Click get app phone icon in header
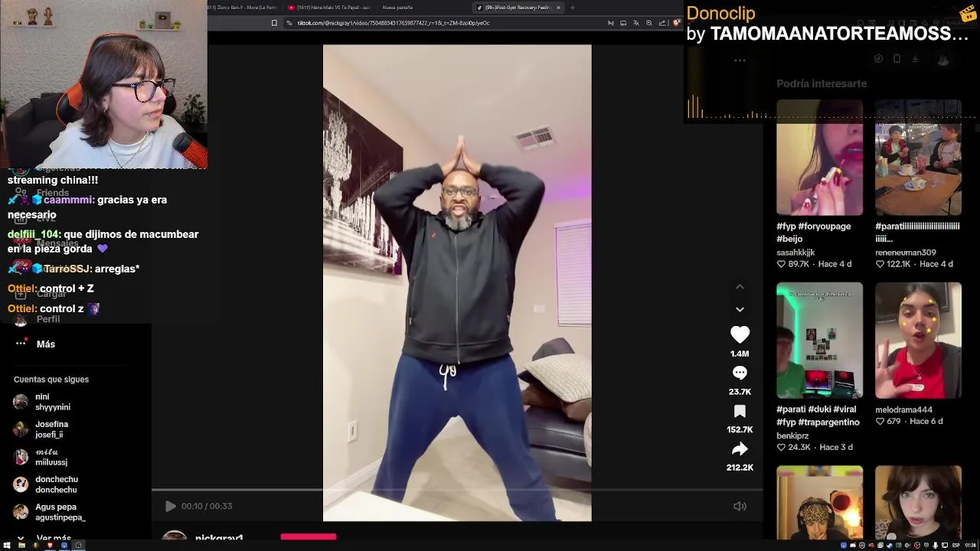This screenshot has width=980, height=551. 897,59
